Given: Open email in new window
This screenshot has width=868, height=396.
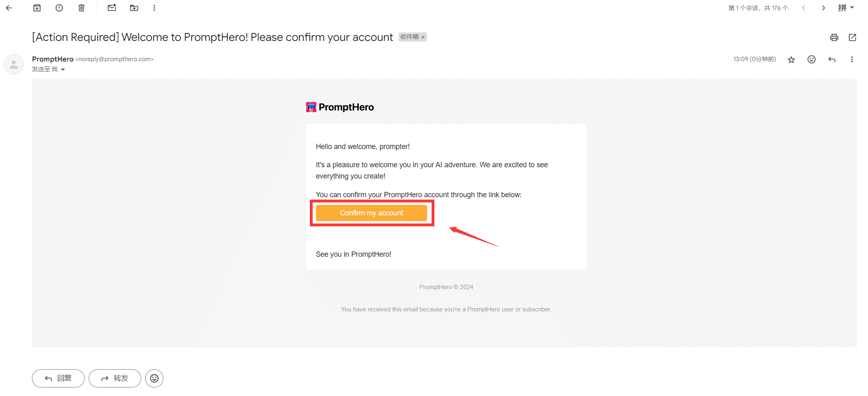Looking at the screenshot, I should (852, 37).
